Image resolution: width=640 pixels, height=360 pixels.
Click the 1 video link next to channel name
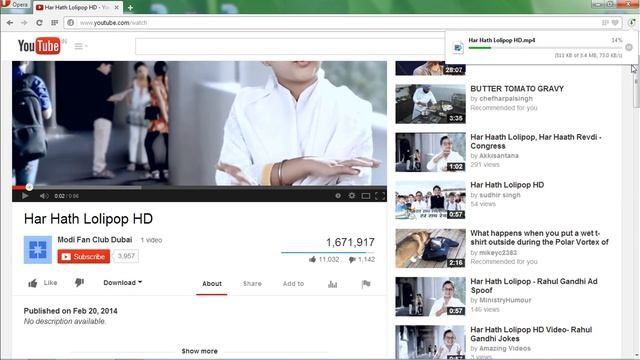(x=151, y=240)
